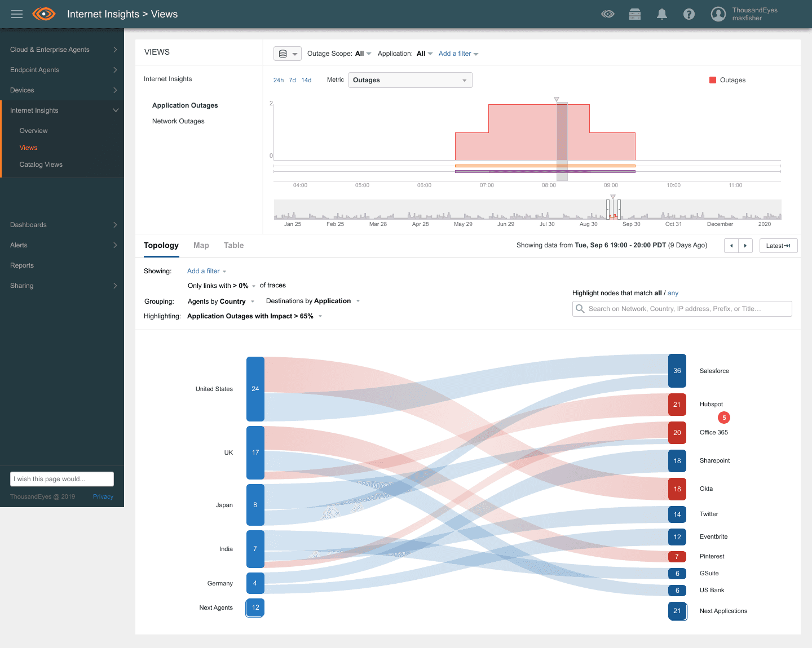Switch to the Table tab
This screenshot has width=812, height=648.
tap(233, 245)
